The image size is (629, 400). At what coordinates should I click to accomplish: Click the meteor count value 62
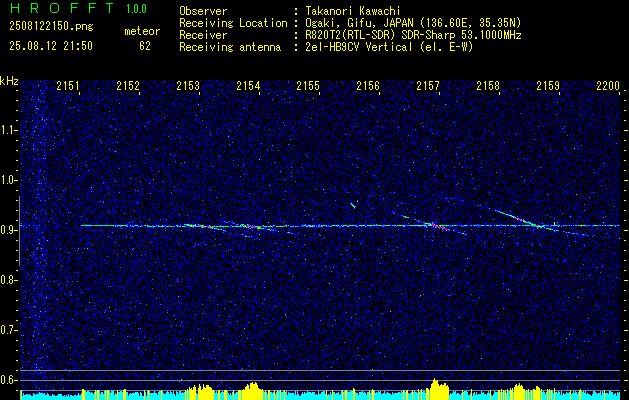(x=145, y=46)
